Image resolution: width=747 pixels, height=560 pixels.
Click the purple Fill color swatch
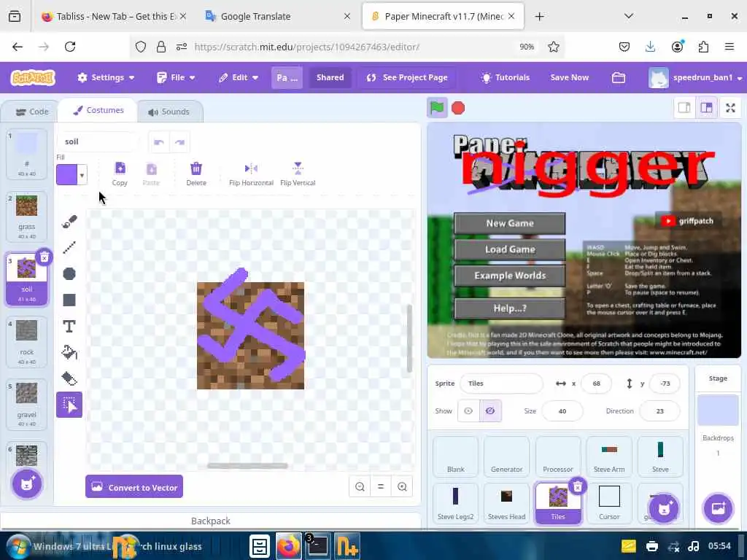click(66, 175)
